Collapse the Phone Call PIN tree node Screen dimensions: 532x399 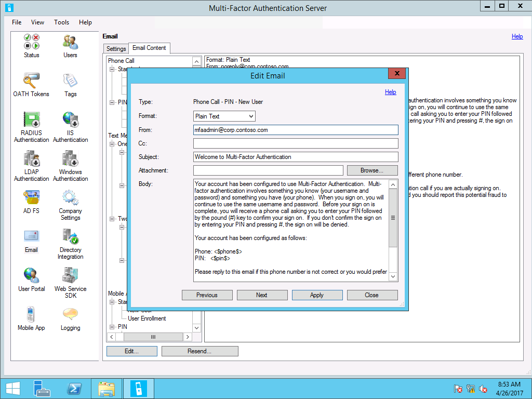[112, 102]
